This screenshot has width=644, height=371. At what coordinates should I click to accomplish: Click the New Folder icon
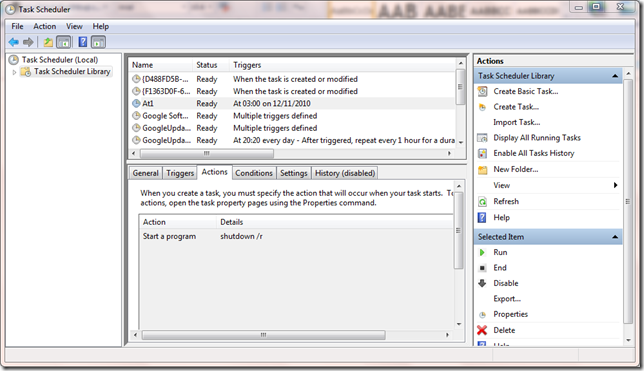483,169
